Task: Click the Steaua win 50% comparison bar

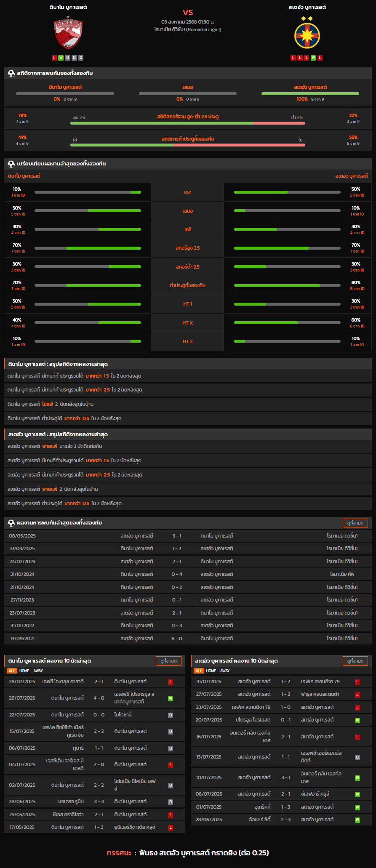Action: point(287,192)
